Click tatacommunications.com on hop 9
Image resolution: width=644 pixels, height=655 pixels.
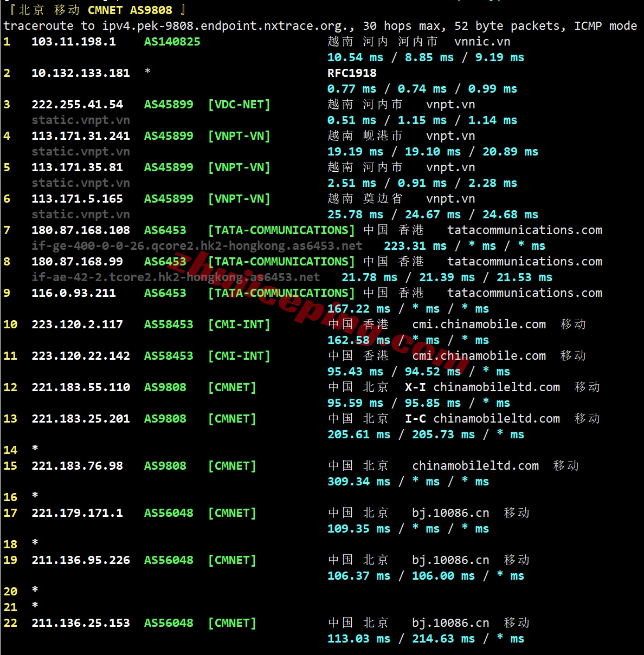525,293
